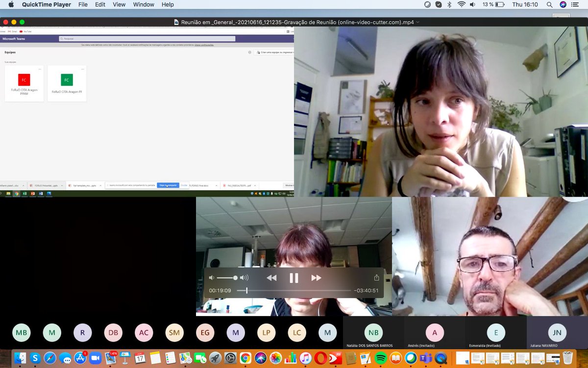Adjust the player volume slider

point(227,278)
